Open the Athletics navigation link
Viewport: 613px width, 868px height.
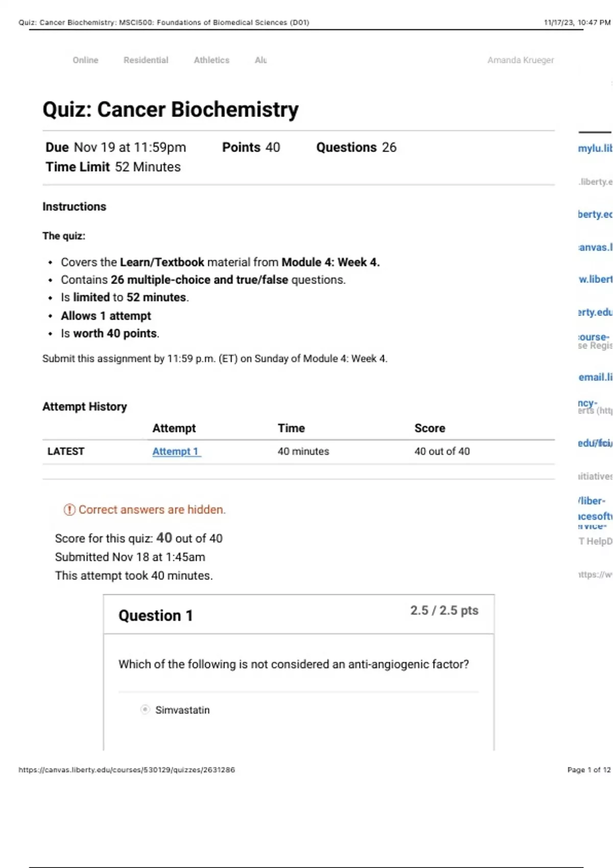point(211,60)
